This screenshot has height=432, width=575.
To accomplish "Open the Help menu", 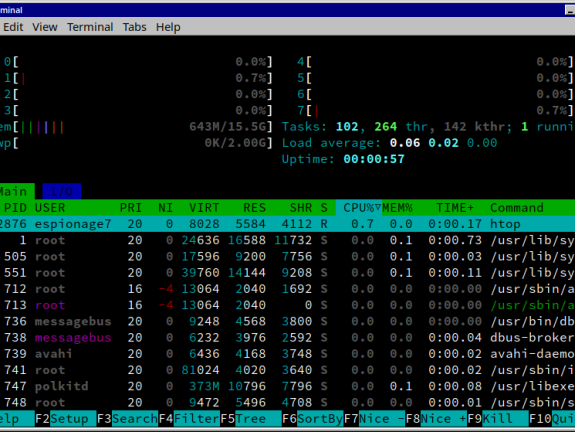I will [168, 27].
